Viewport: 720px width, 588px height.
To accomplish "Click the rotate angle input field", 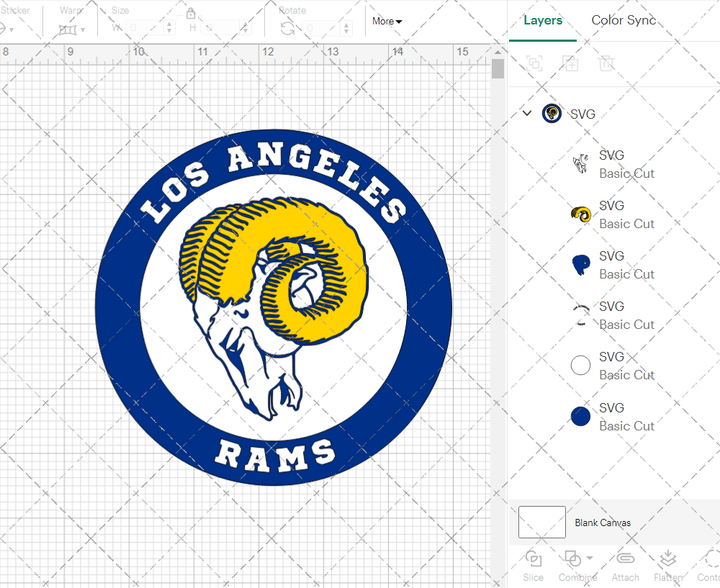I will [322, 28].
